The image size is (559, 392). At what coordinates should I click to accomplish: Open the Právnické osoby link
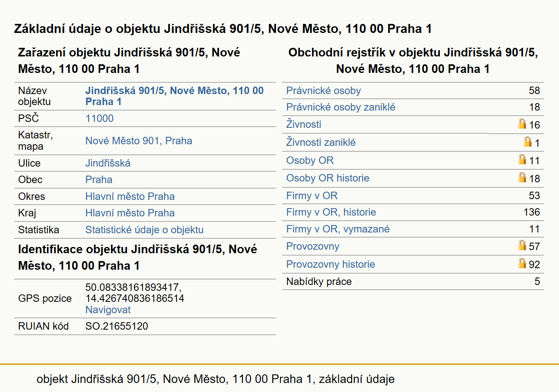(323, 91)
